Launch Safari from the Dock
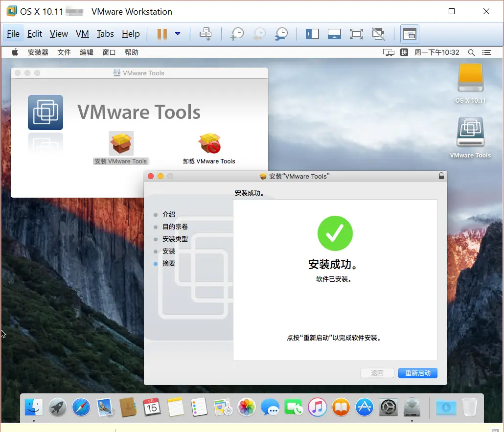The width and height of the screenshot is (504, 432). [80, 407]
